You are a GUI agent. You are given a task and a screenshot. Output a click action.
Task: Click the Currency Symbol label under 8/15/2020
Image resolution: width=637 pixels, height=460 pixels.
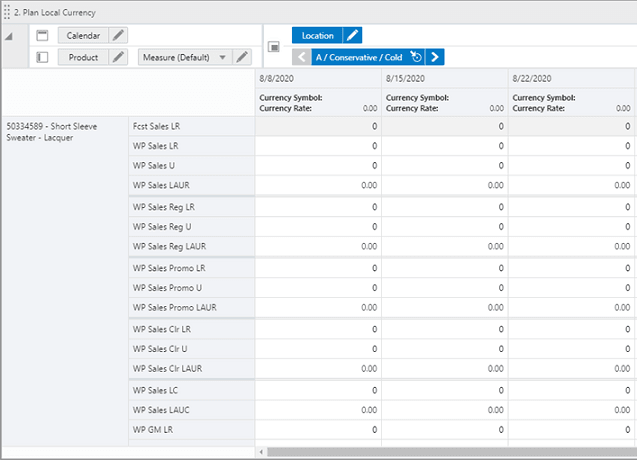[417, 98]
